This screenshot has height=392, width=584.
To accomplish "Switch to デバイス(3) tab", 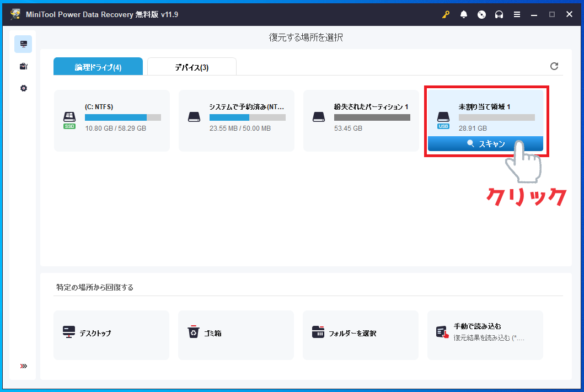I will pyautogui.click(x=192, y=67).
